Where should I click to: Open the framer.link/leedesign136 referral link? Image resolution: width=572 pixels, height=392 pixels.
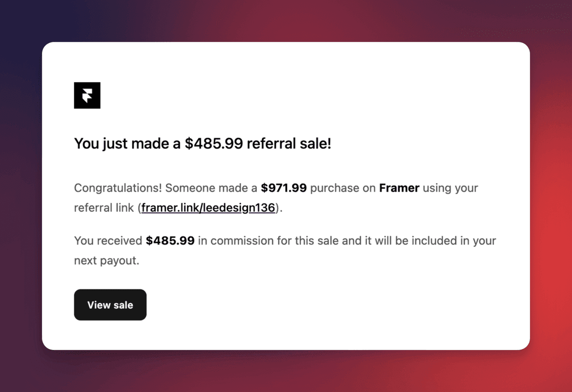pos(208,208)
